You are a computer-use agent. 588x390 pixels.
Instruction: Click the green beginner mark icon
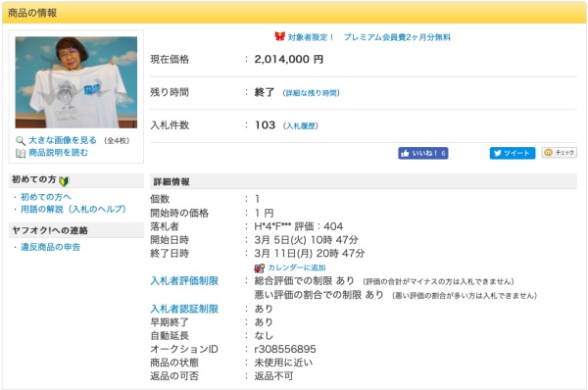click(64, 181)
